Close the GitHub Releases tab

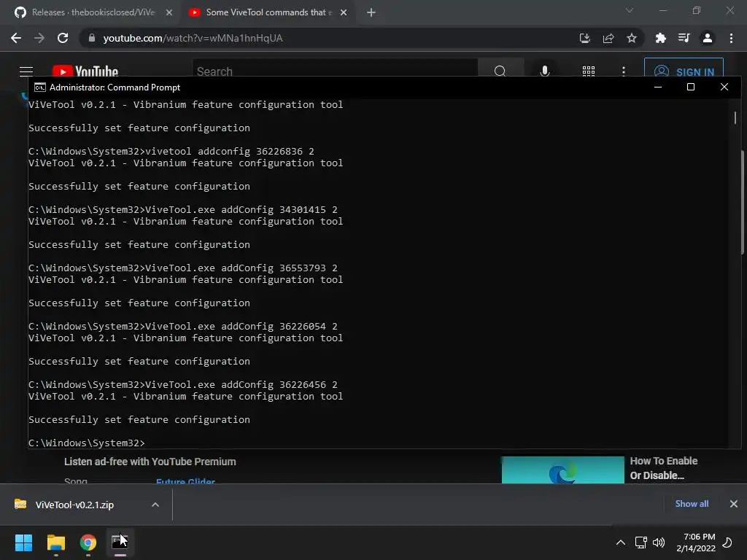(x=169, y=12)
